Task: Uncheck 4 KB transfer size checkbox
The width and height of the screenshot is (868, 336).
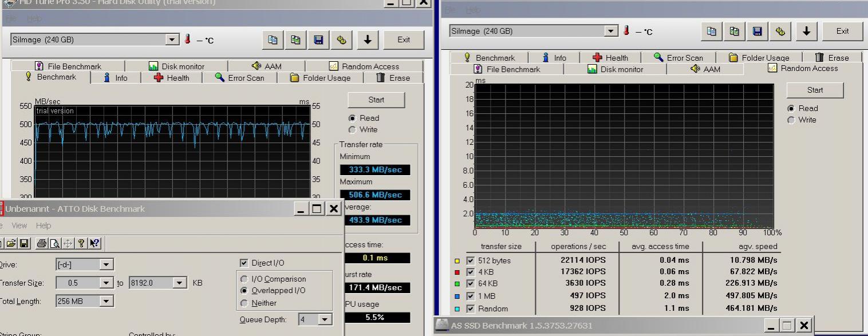Action: click(471, 272)
